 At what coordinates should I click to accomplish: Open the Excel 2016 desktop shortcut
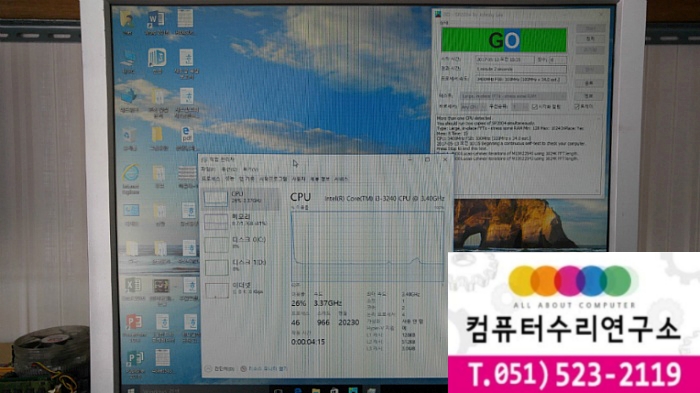133,288
